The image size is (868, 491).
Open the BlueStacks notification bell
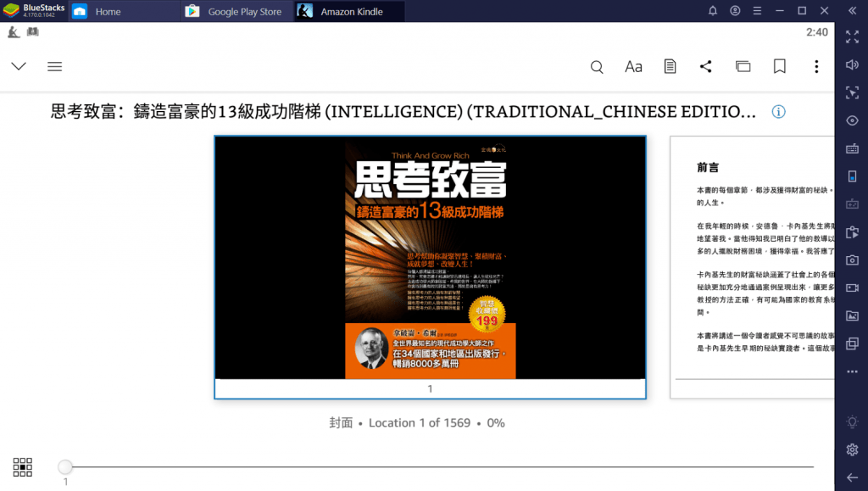pyautogui.click(x=713, y=11)
